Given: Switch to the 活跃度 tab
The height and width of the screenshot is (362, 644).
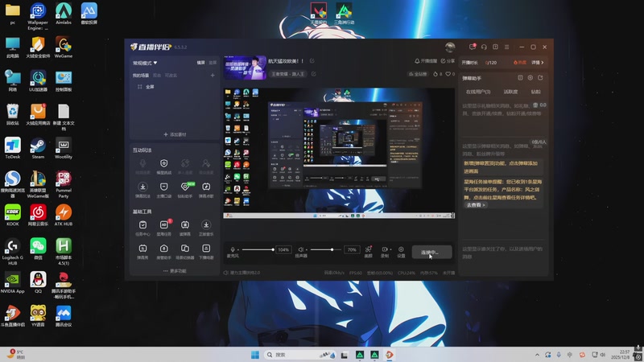Looking at the screenshot, I should pos(510,92).
